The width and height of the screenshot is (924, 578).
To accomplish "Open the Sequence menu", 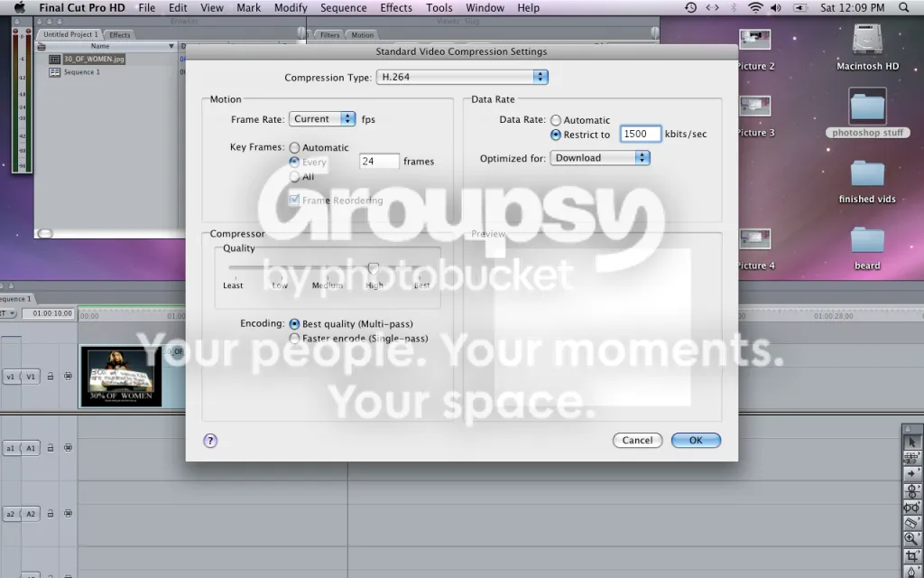I will click(344, 7).
